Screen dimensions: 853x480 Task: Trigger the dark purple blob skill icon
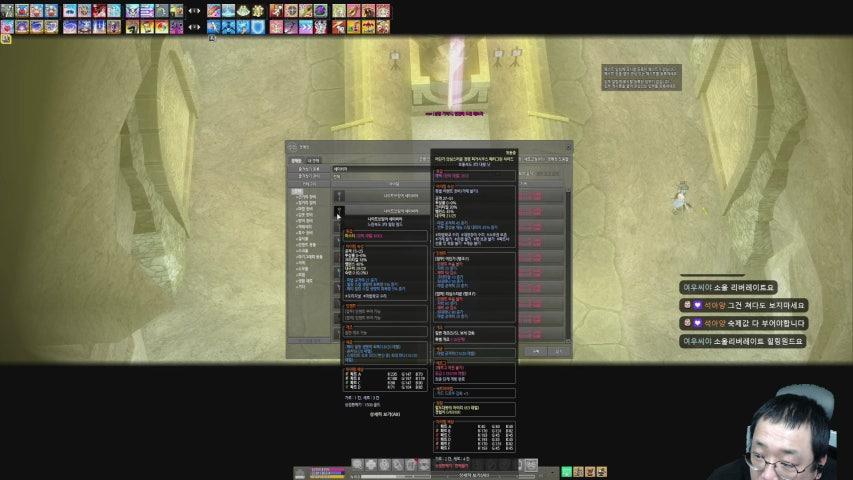point(320,11)
